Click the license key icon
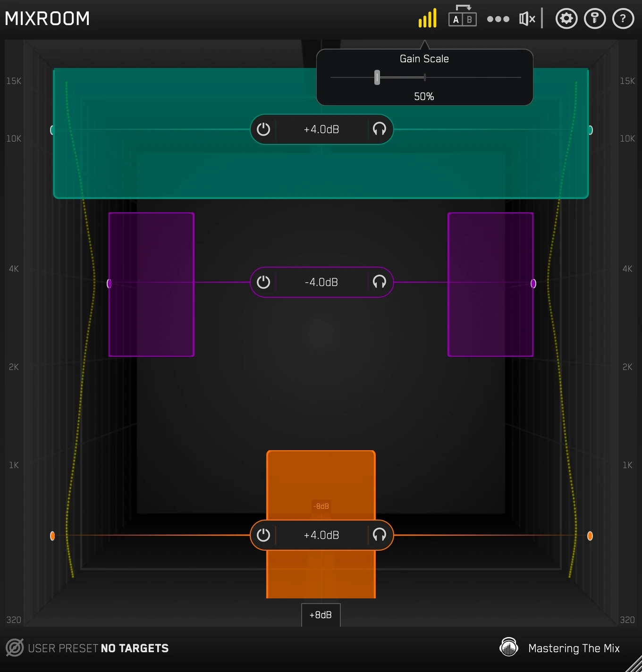Viewport: 642px width, 672px height. point(594,19)
